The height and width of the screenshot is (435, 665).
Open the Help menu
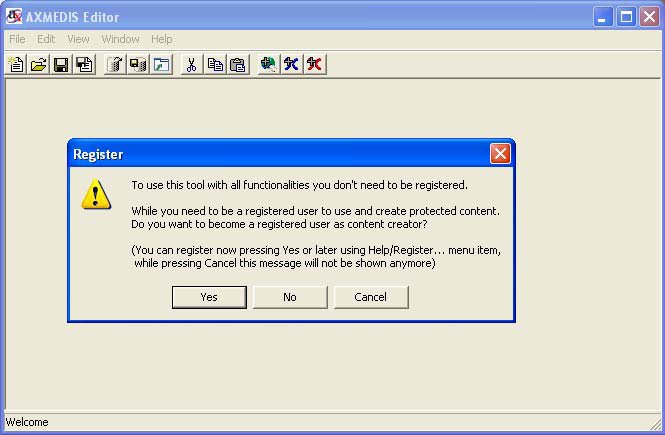click(x=162, y=39)
